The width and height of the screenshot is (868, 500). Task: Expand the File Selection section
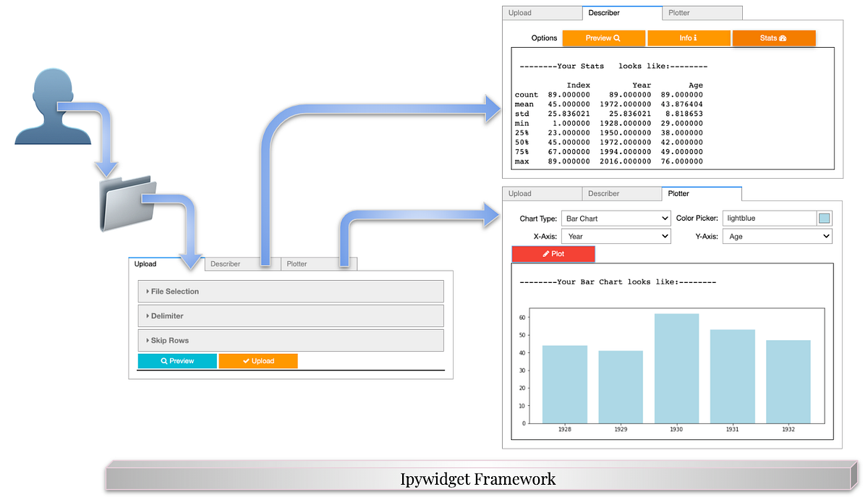(290, 291)
